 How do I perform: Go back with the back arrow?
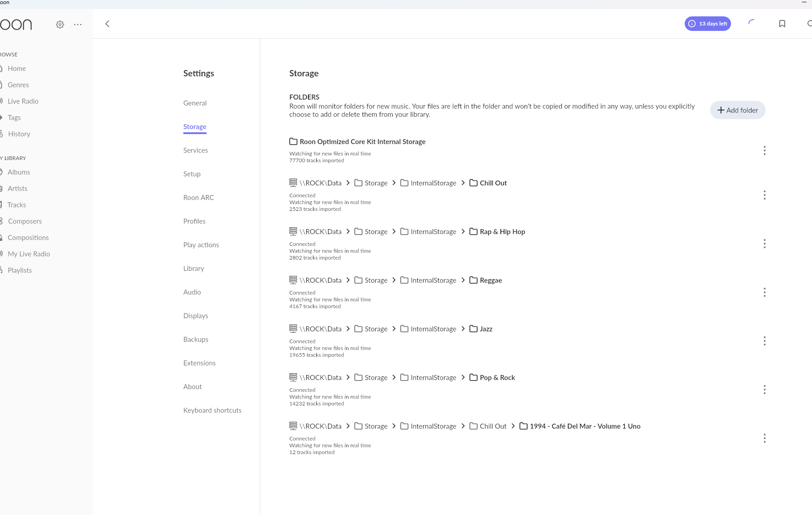[x=107, y=24]
